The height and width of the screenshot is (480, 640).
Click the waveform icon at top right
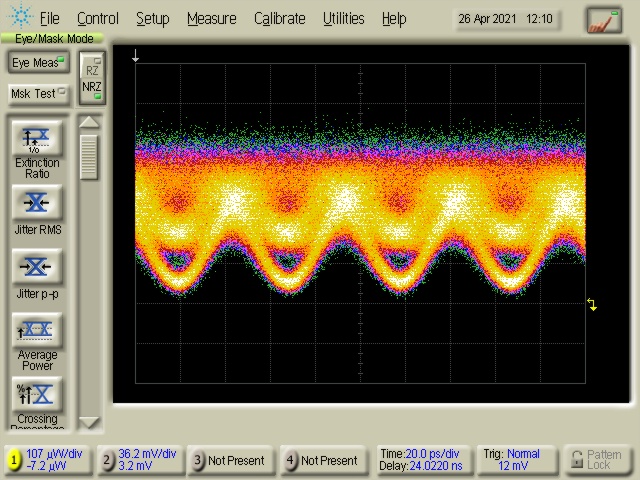(x=603, y=19)
